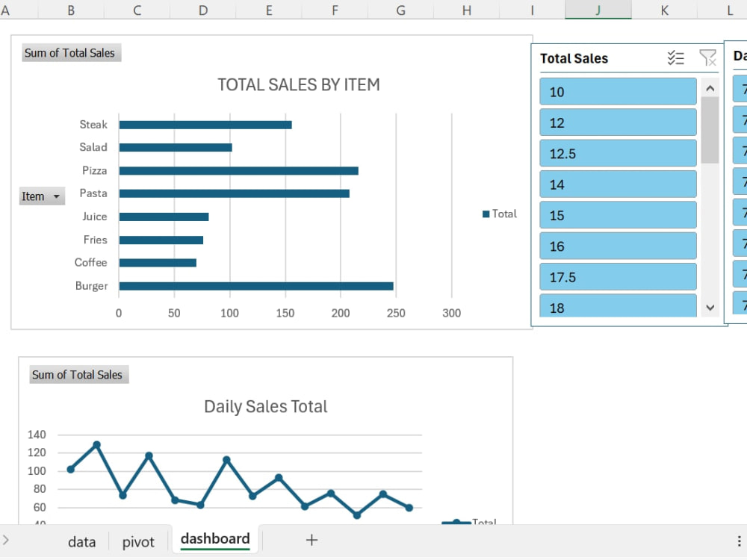
Task: Click Sum of Total Sales button in bar chart
Action: [x=71, y=53]
